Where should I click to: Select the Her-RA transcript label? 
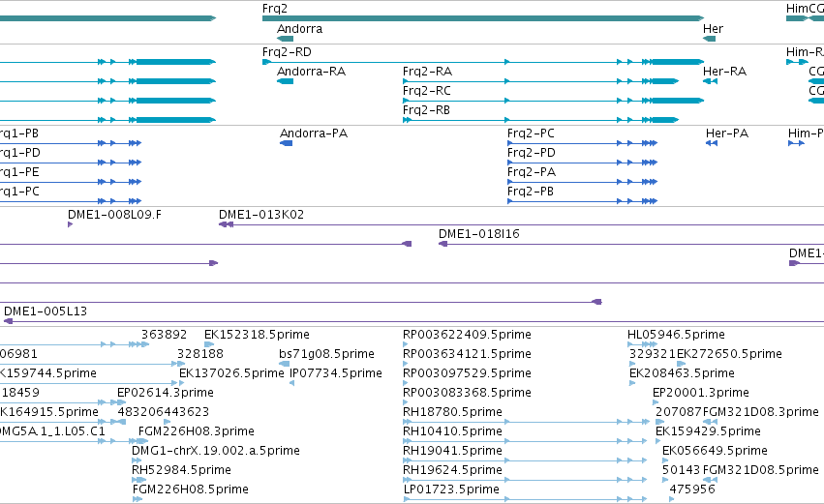(724, 72)
